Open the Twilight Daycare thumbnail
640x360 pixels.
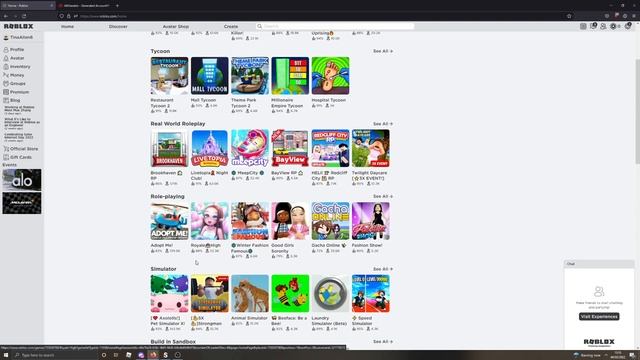coord(371,148)
